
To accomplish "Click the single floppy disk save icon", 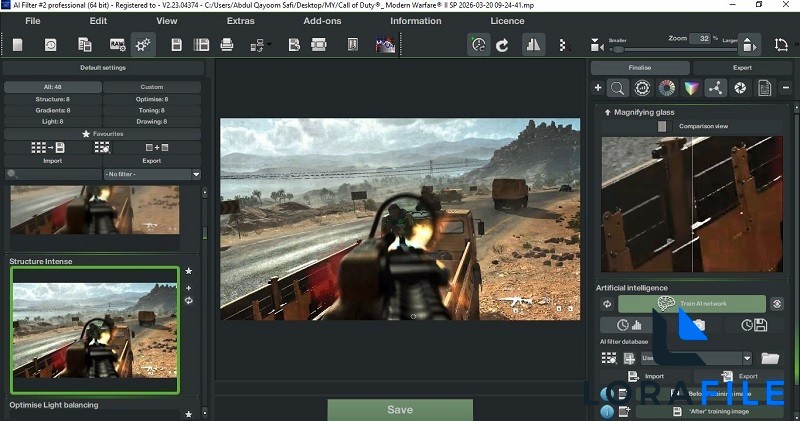I will coord(177,45).
